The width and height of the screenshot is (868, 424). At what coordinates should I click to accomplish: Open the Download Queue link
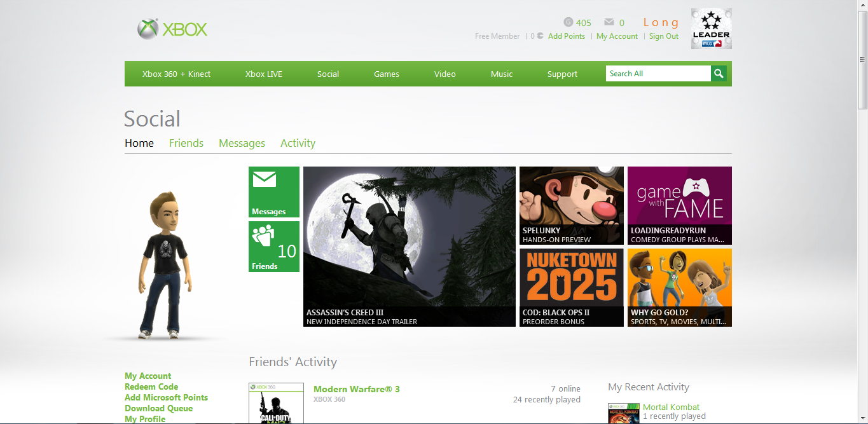(159, 408)
